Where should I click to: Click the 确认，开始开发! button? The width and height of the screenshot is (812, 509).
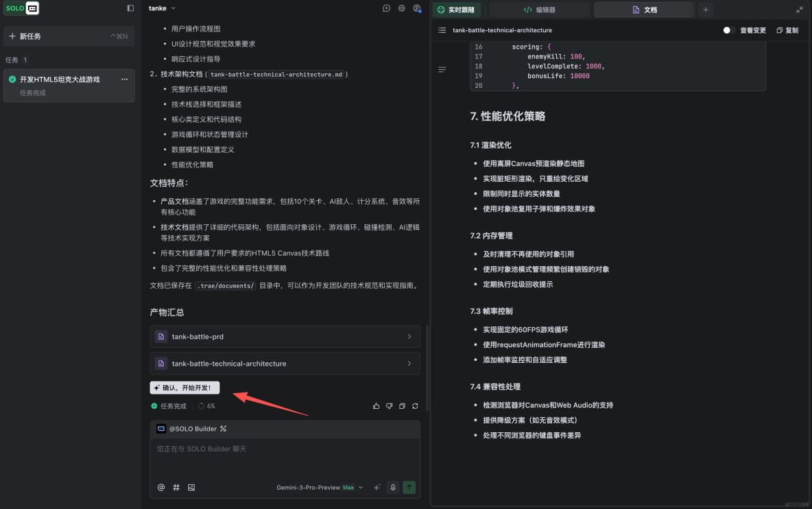pyautogui.click(x=184, y=387)
